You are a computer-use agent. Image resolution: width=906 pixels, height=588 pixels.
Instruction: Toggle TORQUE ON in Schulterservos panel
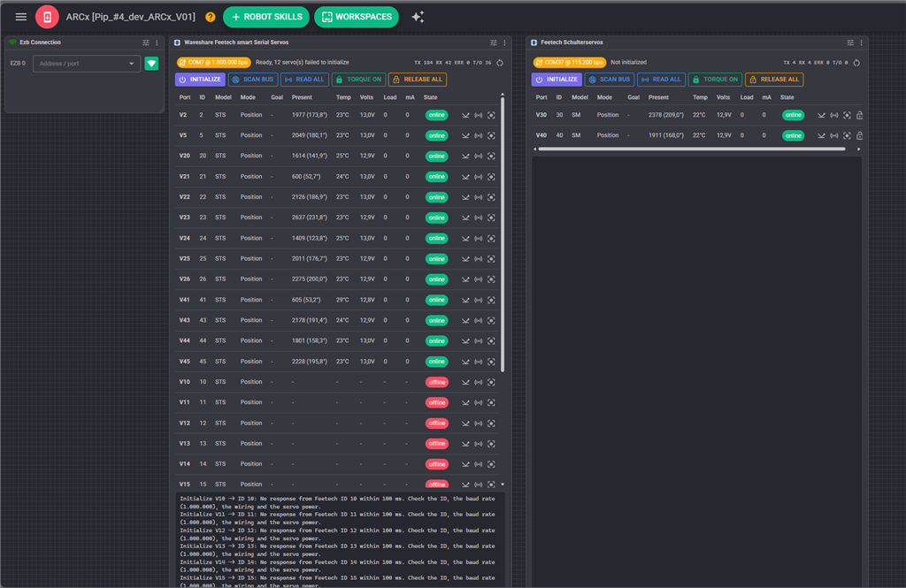715,80
